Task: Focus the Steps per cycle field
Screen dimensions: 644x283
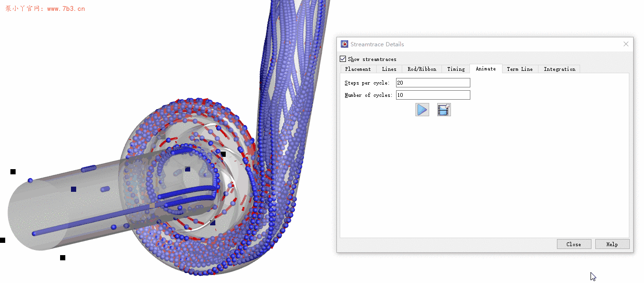Action: (x=433, y=83)
